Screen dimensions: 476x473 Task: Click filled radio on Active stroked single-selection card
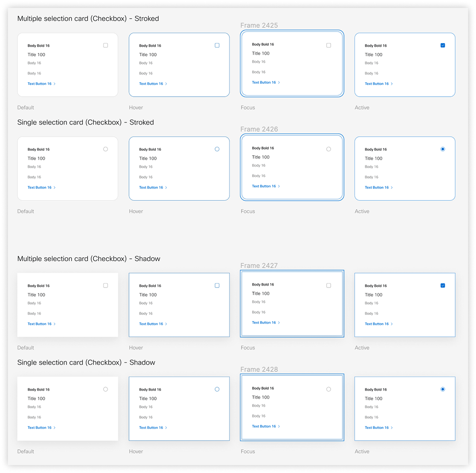click(x=443, y=149)
